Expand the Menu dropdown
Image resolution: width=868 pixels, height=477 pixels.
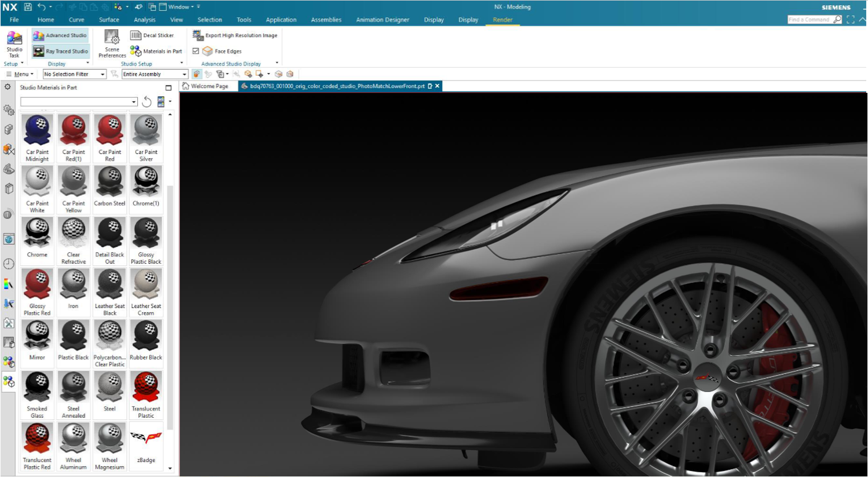20,74
